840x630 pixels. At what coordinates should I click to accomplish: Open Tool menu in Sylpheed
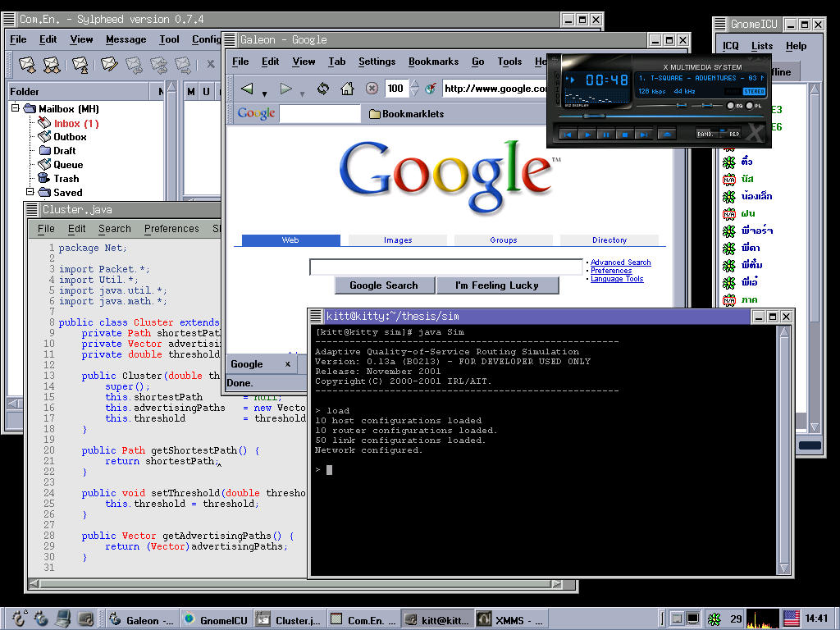tap(169, 39)
